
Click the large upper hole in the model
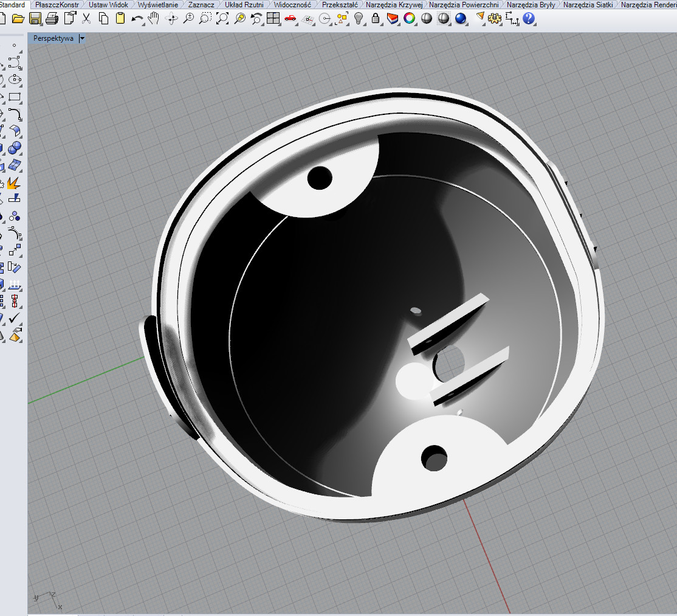319,178
